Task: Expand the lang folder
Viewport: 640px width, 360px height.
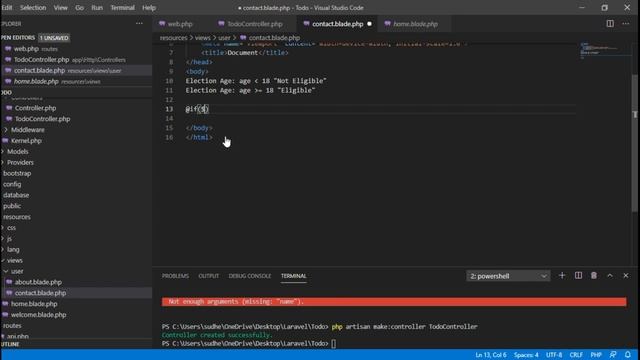Action: (x=76, y=249)
